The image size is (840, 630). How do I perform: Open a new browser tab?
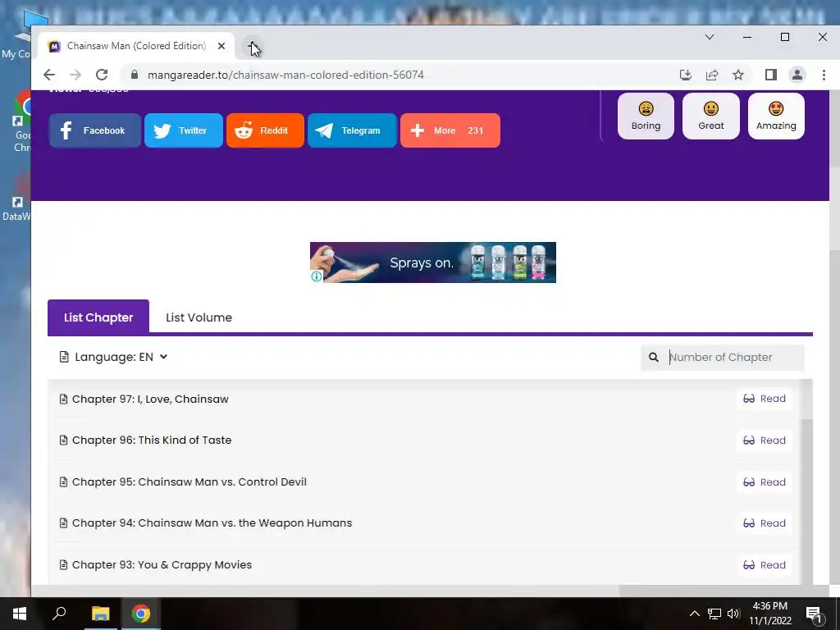(253, 46)
